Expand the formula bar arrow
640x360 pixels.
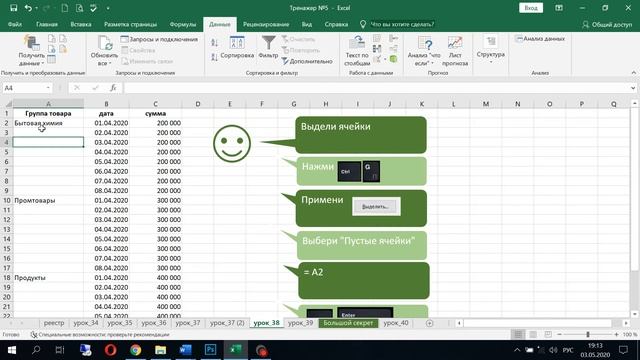click(633, 88)
